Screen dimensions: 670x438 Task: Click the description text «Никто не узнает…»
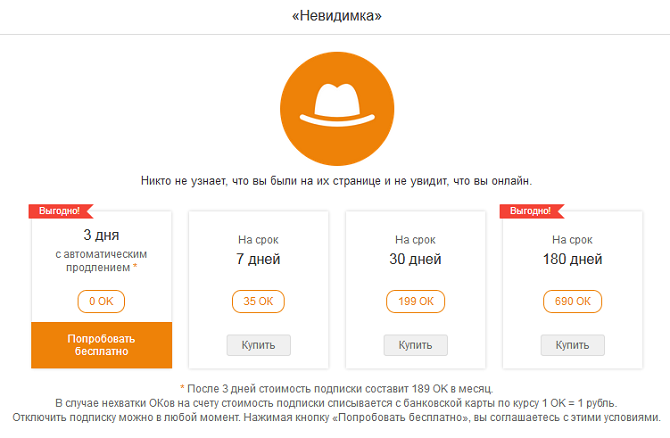point(337,181)
